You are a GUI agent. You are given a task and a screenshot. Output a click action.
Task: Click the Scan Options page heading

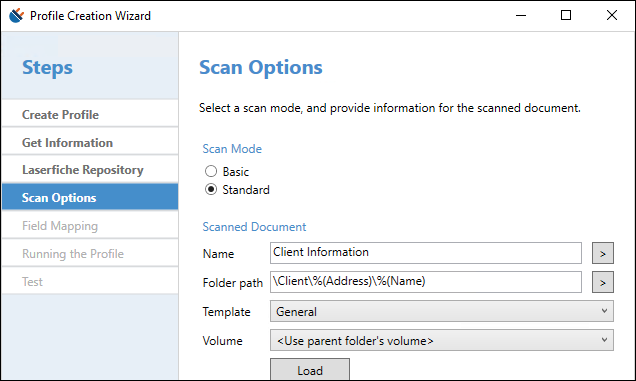pyautogui.click(x=261, y=67)
